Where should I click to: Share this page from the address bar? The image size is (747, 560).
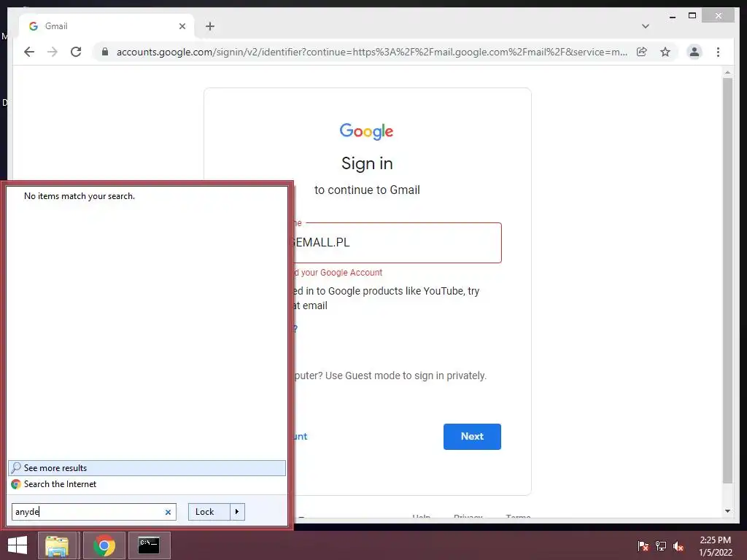coord(642,52)
